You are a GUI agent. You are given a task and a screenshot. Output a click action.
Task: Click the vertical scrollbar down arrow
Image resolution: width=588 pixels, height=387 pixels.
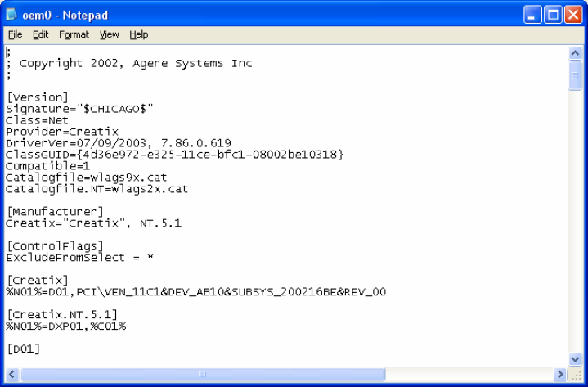tap(575, 359)
